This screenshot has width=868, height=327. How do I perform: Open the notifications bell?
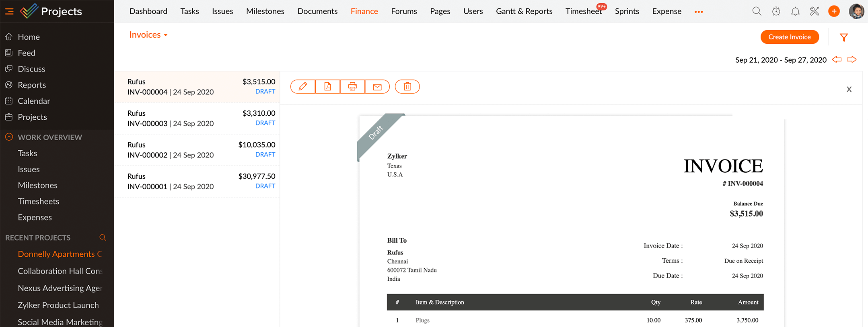click(795, 11)
